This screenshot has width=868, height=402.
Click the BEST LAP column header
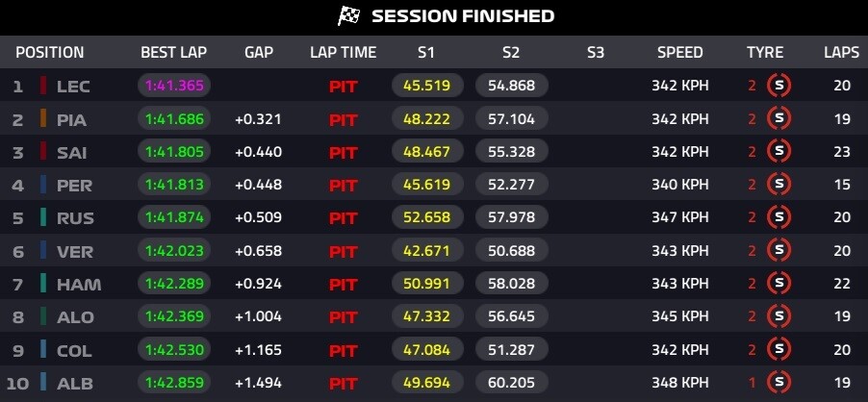pos(173,53)
